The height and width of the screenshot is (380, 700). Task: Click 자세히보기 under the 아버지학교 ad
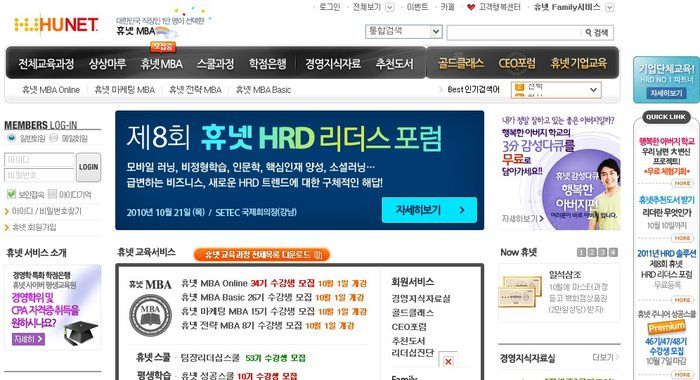point(522,219)
